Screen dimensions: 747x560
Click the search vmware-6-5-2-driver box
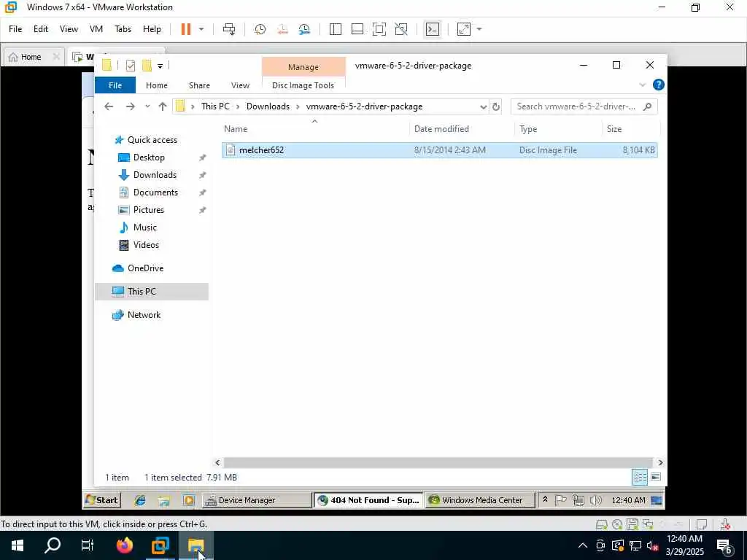pos(584,106)
